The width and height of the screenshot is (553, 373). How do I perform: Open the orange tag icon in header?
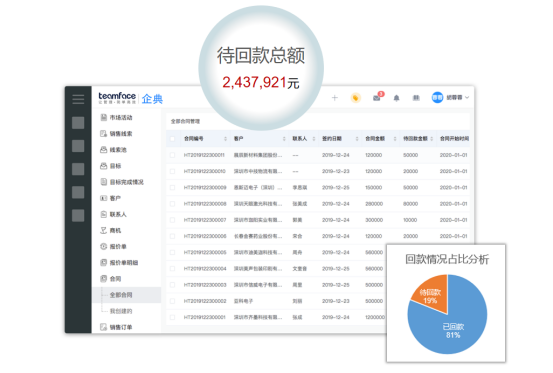[x=356, y=98]
